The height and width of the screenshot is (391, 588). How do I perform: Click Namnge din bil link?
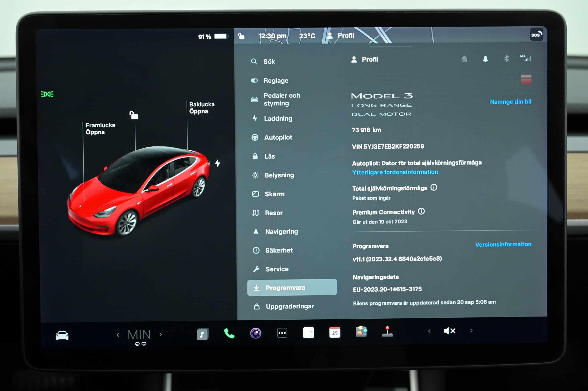tap(510, 102)
